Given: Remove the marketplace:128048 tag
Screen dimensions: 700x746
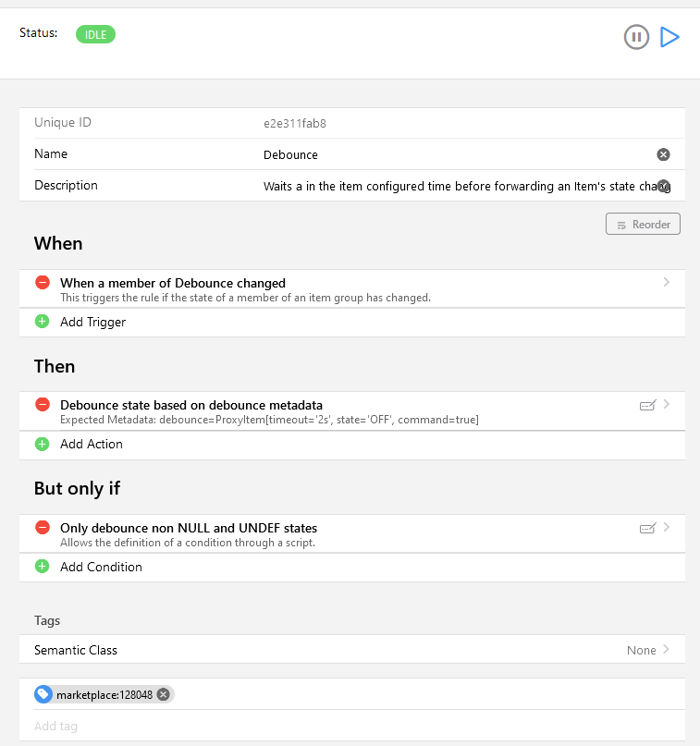Looking at the screenshot, I should coord(164,694).
